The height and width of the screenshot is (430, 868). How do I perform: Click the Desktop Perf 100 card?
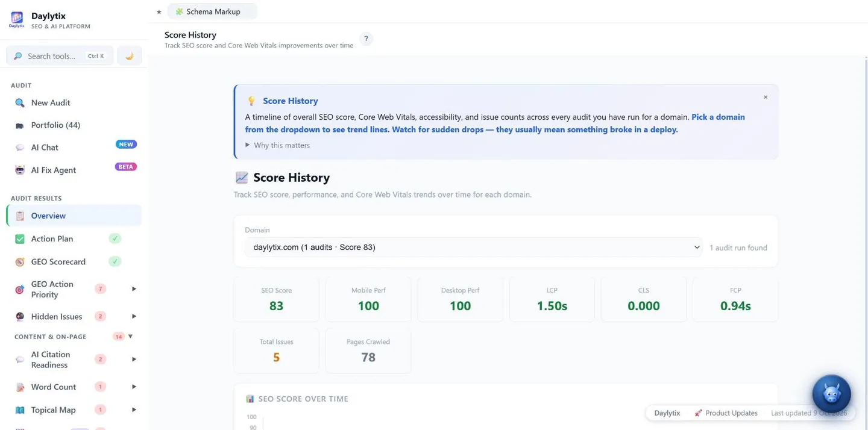pyautogui.click(x=460, y=299)
